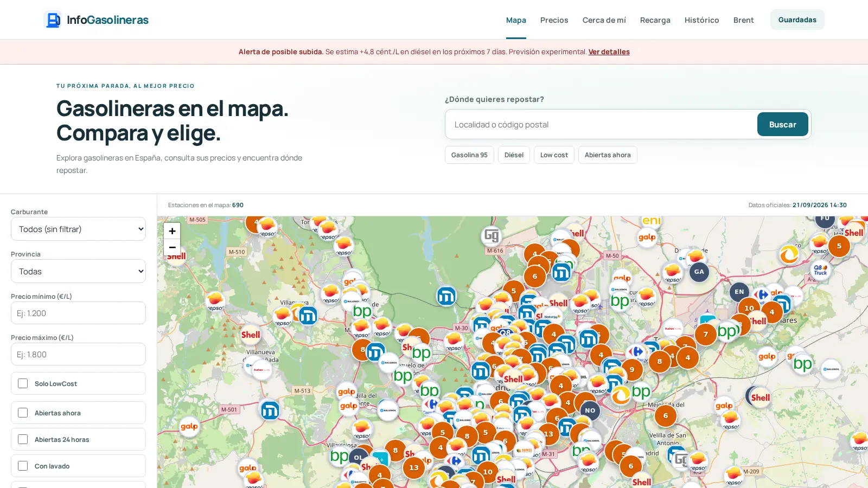The height and width of the screenshot is (488, 868).
Task: Go to Precios in the navigation
Action: [x=554, y=20]
